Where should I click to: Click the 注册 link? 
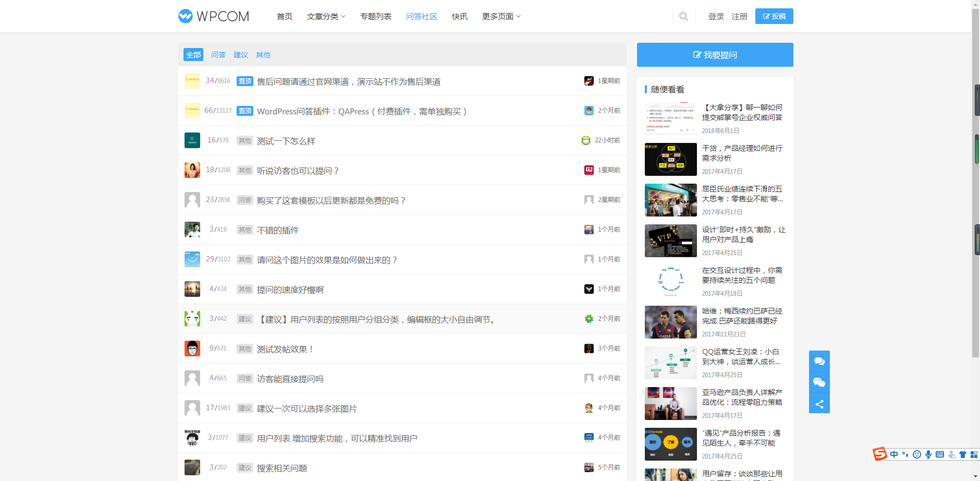click(x=740, y=17)
